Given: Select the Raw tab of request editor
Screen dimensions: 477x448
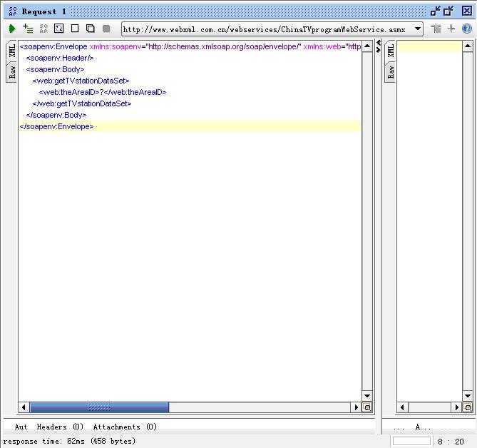Looking at the screenshot, I should tap(12, 72).
